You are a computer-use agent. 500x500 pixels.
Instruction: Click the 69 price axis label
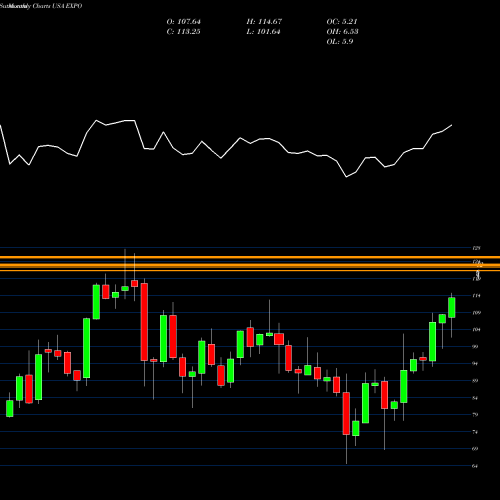[x=475, y=449]
